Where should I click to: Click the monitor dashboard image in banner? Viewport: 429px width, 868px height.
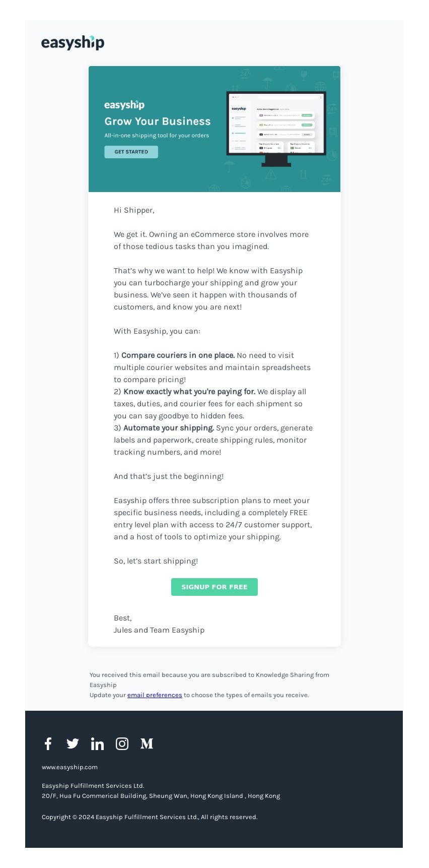[276, 129]
